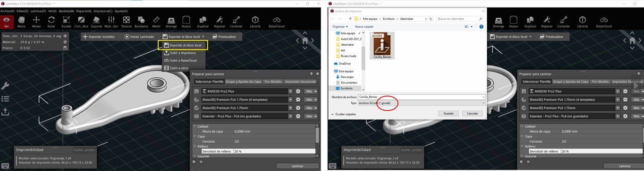Open the Organizar dropdown in save dialog
This screenshot has width=644, height=171.
click(x=340, y=26)
